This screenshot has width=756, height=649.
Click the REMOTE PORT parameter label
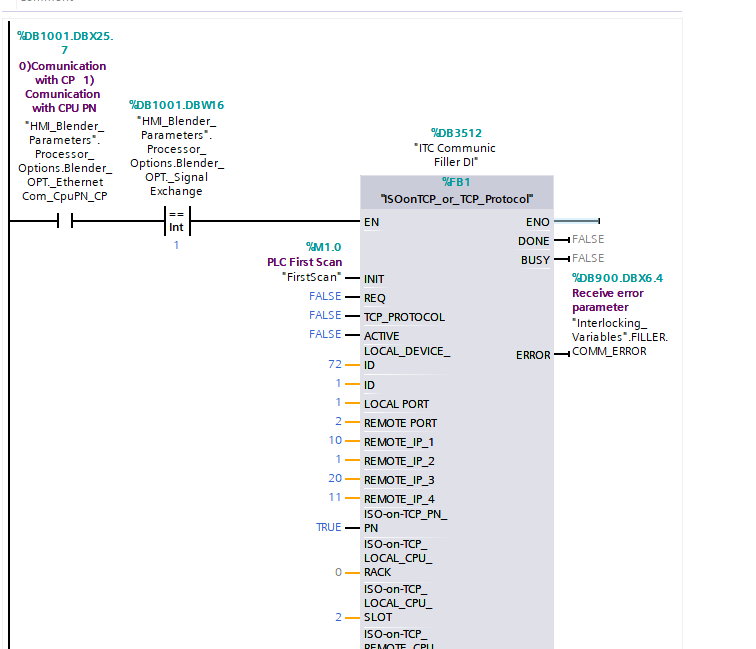[400, 423]
